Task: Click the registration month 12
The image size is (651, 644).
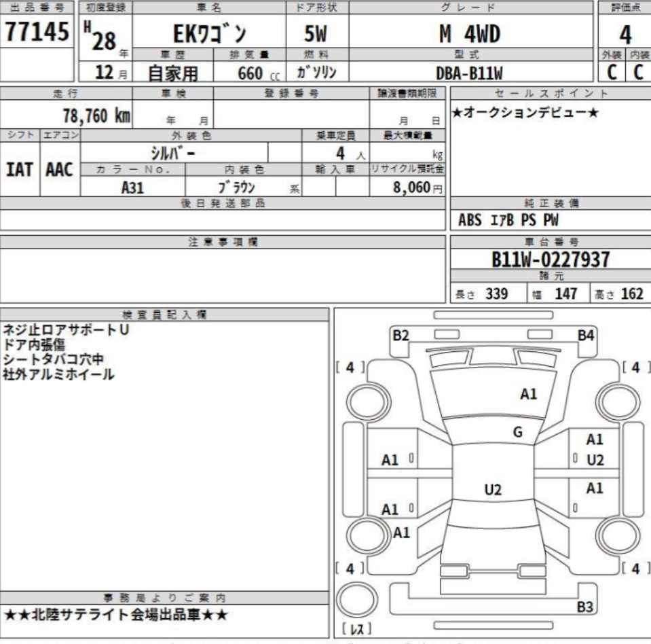Action: (x=105, y=73)
